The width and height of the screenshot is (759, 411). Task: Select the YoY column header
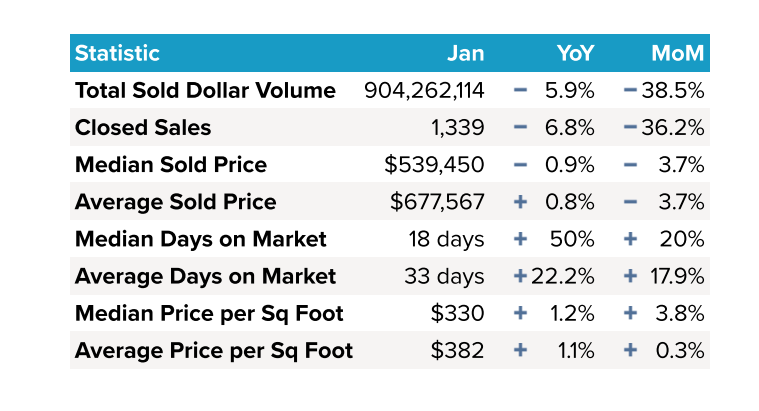pos(575,53)
